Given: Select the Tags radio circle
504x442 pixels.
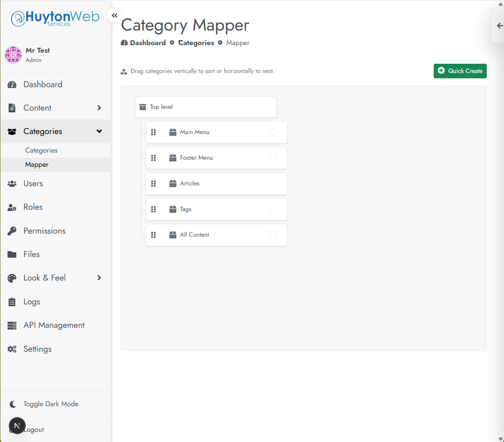Looking at the screenshot, I should click(x=273, y=209).
